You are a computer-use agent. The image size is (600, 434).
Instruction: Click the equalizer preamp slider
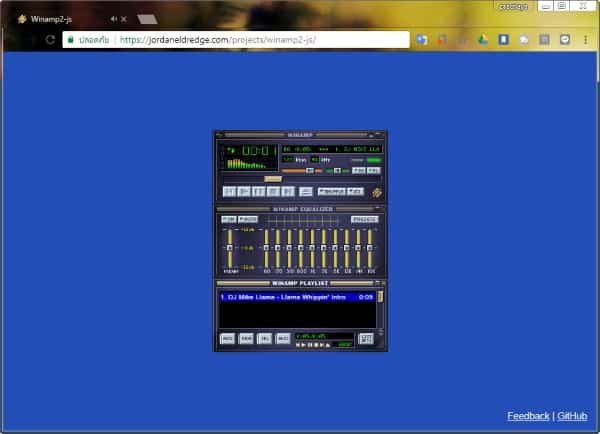coord(229,247)
